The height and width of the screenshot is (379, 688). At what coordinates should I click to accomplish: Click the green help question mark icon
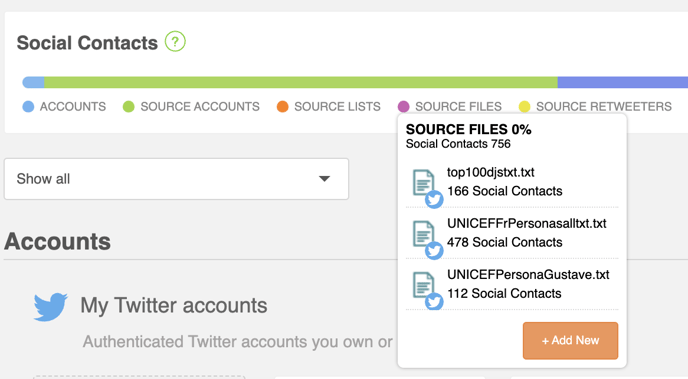(x=175, y=42)
